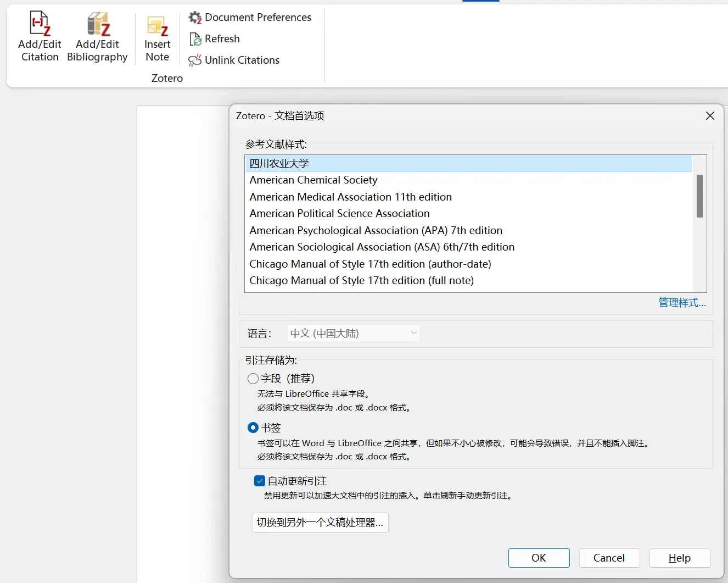Confirm with the OK button

pyautogui.click(x=539, y=558)
